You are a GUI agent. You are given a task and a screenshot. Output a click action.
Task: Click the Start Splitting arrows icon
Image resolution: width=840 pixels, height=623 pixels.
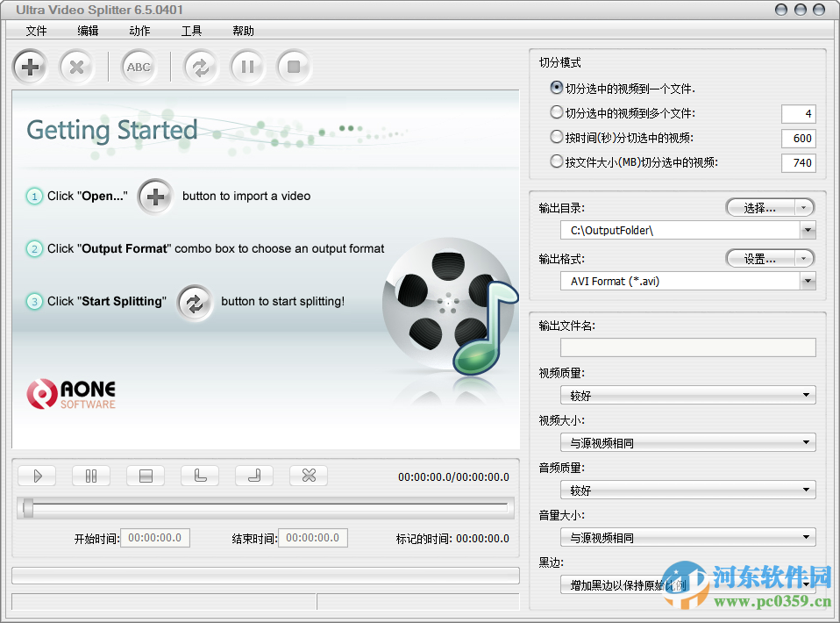(x=200, y=67)
